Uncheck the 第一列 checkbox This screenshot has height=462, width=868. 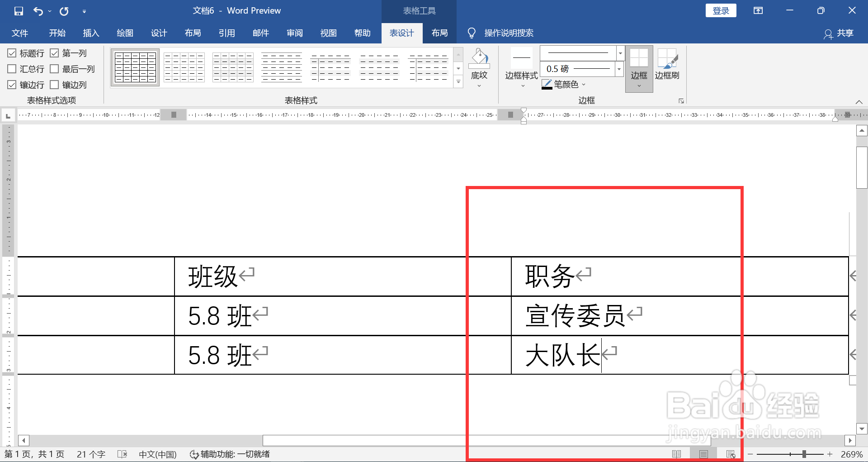point(55,53)
